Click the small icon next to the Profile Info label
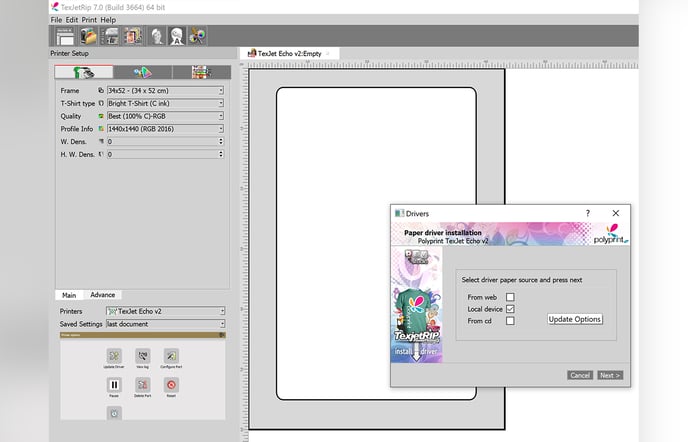Image resolution: width=688 pixels, height=442 pixels. tap(101, 129)
